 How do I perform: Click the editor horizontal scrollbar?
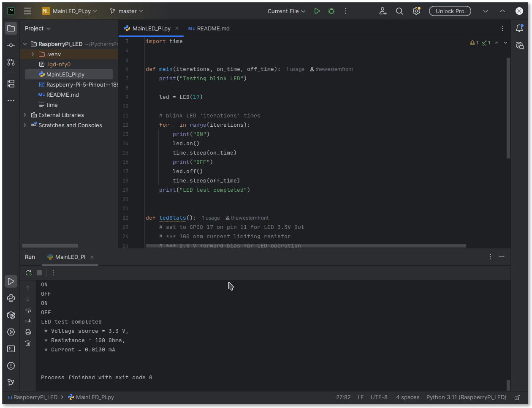point(306,246)
